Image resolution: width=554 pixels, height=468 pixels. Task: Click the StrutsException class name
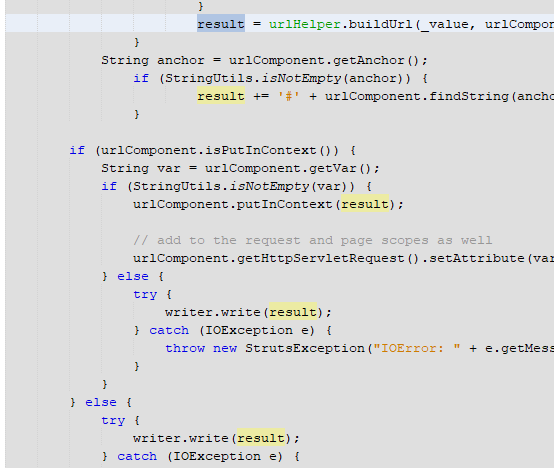(x=305, y=349)
